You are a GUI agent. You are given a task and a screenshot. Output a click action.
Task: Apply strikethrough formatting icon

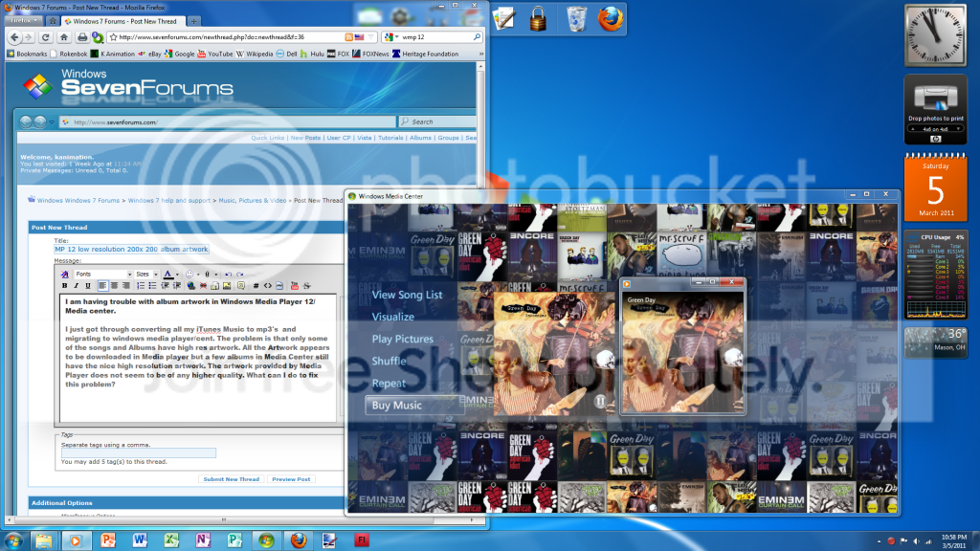(x=306, y=286)
